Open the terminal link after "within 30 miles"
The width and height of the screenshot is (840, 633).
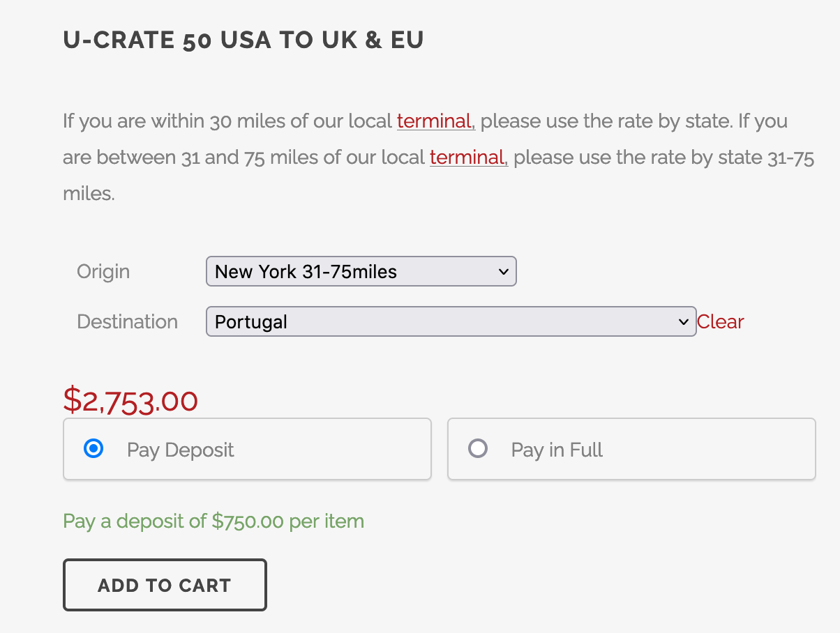click(435, 121)
